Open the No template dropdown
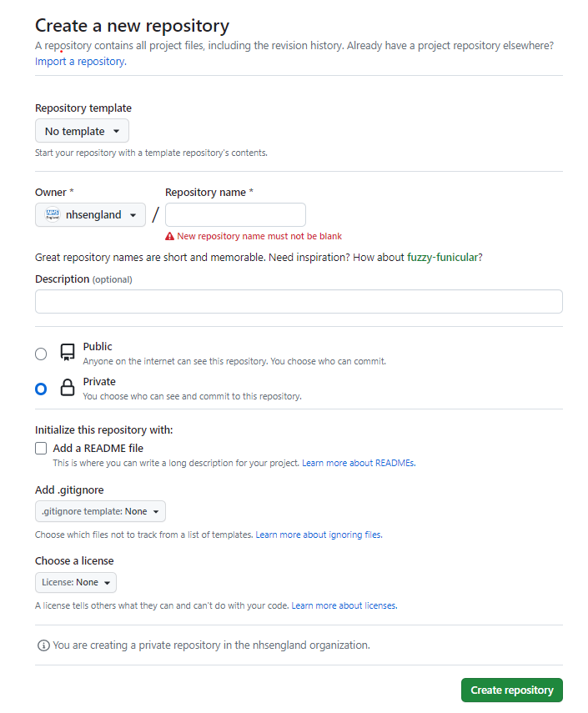The image size is (588, 713). click(x=82, y=131)
